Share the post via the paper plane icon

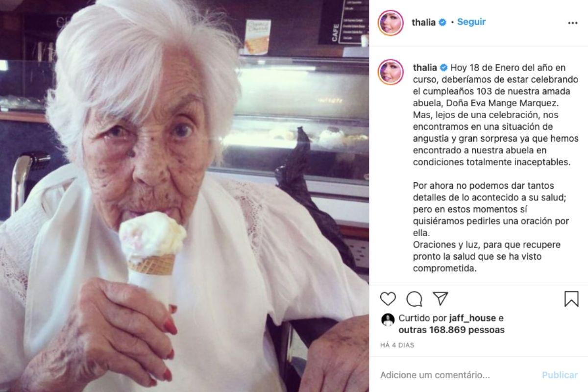tap(441, 298)
